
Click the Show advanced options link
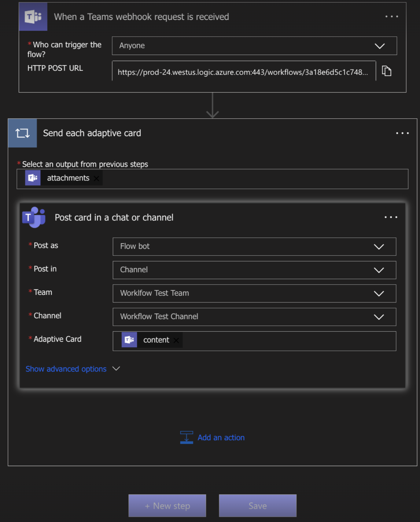tap(66, 369)
